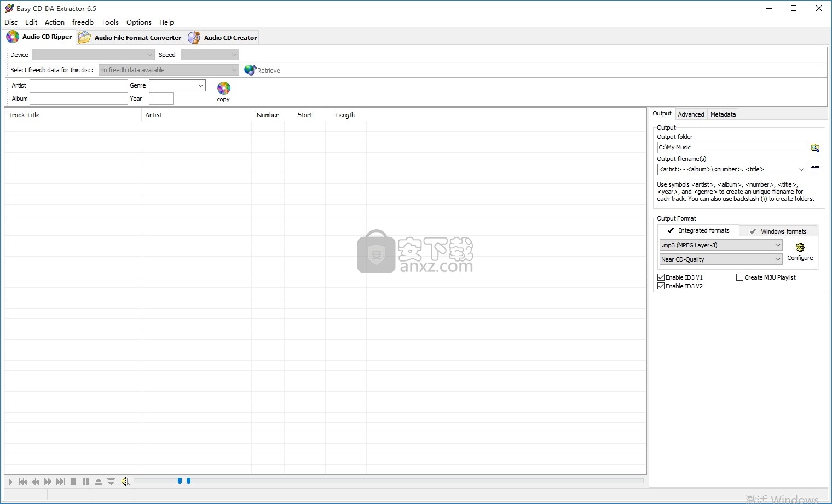
Task: Expand the Output filename(s) pattern dropdown
Action: coord(801,170)
